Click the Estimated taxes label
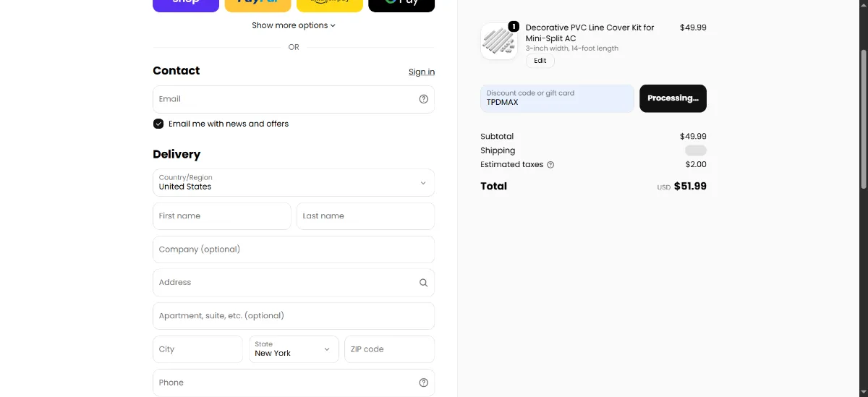The width and height of the screenshot is (868, 397). [x=511, y=165]
